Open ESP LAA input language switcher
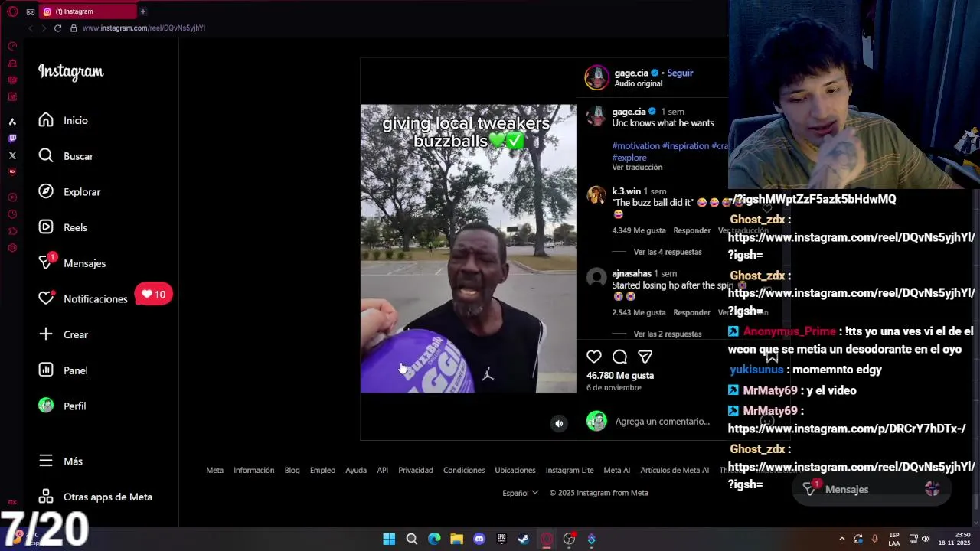This screenshot has height=551, width=980. tap(894, 539)
